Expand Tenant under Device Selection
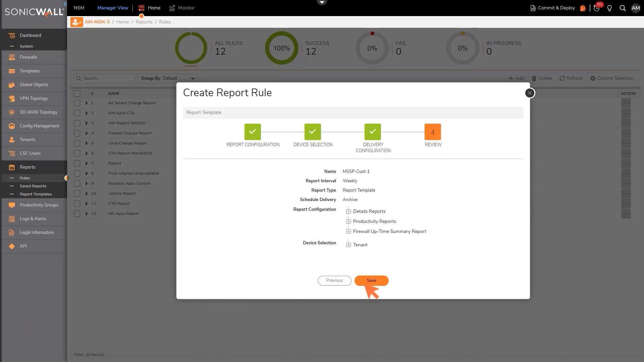 click(348, 245)
